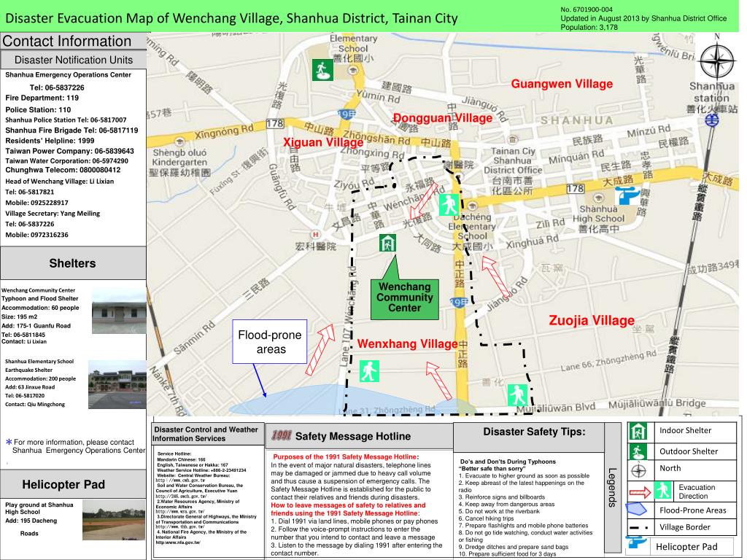747x560 pixels.
Task: Click the evacuation walking icon by Dacheng Elementary School
Action: [449, 205]
